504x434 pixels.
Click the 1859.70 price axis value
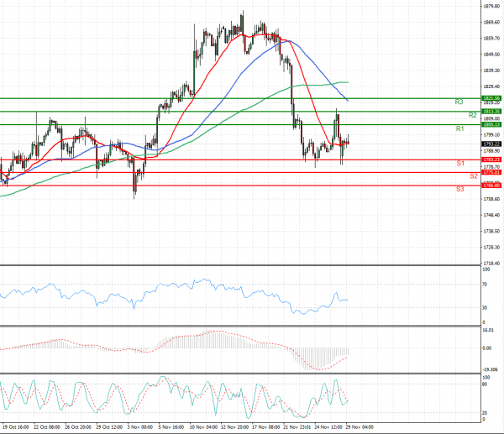click(491, 39)
